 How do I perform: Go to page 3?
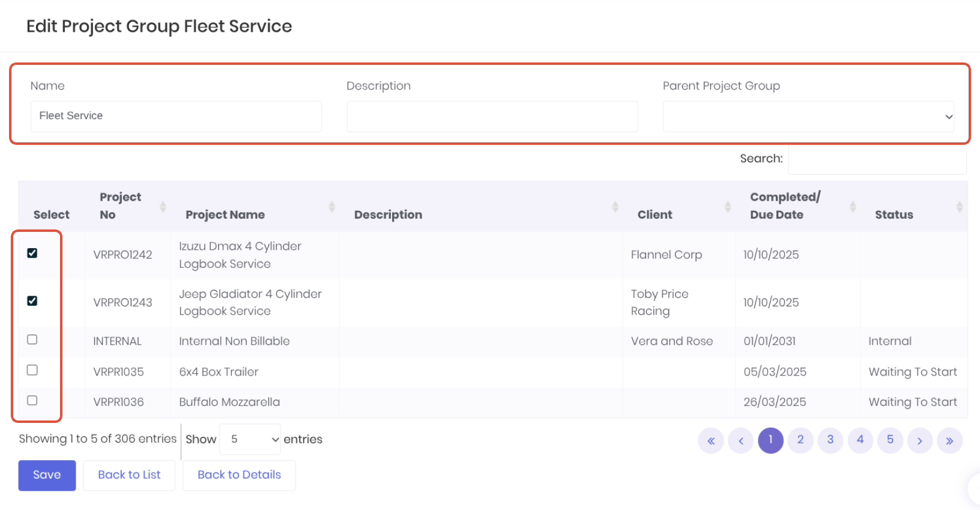[x=830, y=440]
